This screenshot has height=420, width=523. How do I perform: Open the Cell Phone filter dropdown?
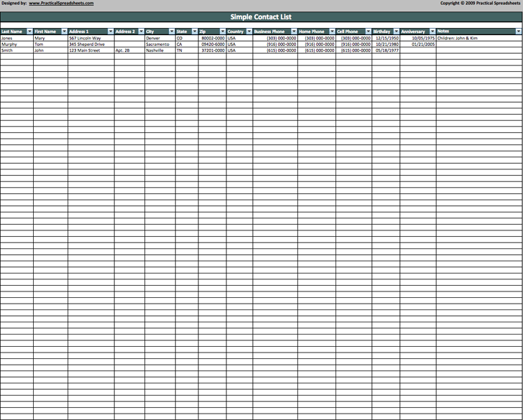[x=369, y=32]
